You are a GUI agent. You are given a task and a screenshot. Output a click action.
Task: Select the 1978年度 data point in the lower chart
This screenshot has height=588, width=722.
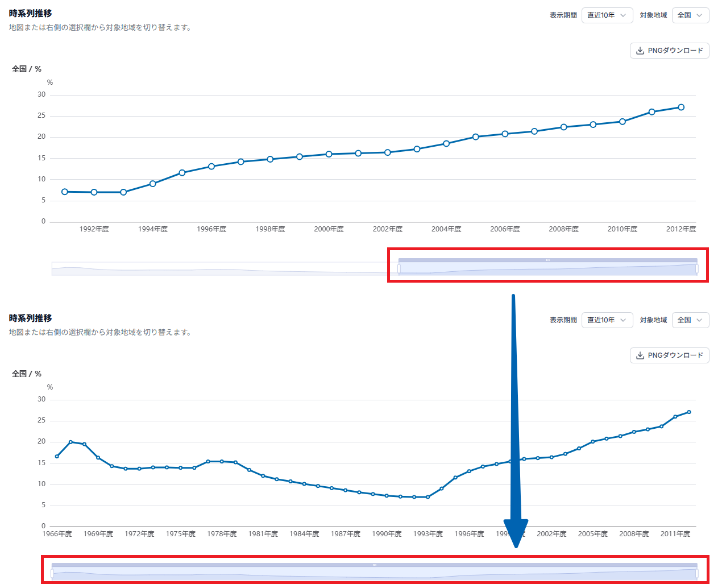point(222,461)
